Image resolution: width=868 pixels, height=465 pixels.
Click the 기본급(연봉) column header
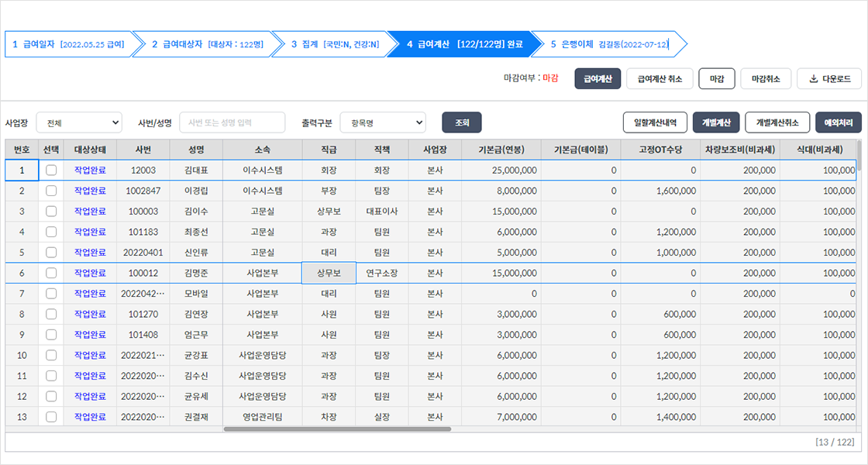(501, 150)
